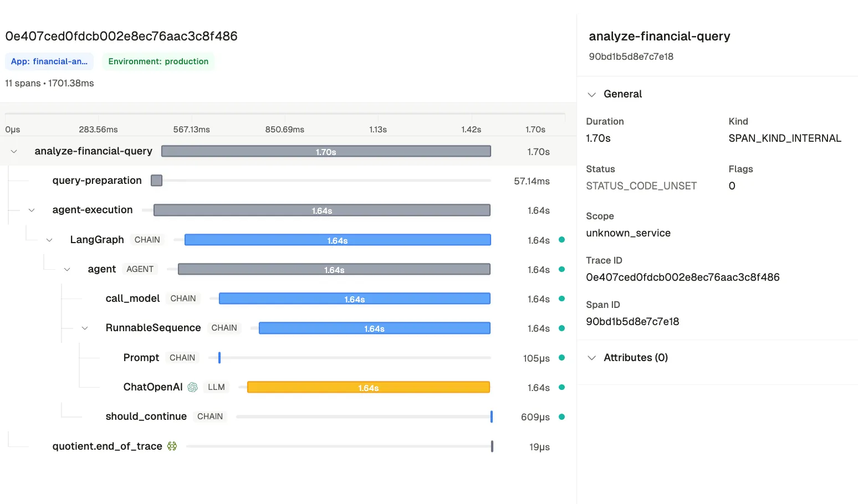Click the CHAIN badge on should_continue
858x504 pixels.
tap(210, 416)
